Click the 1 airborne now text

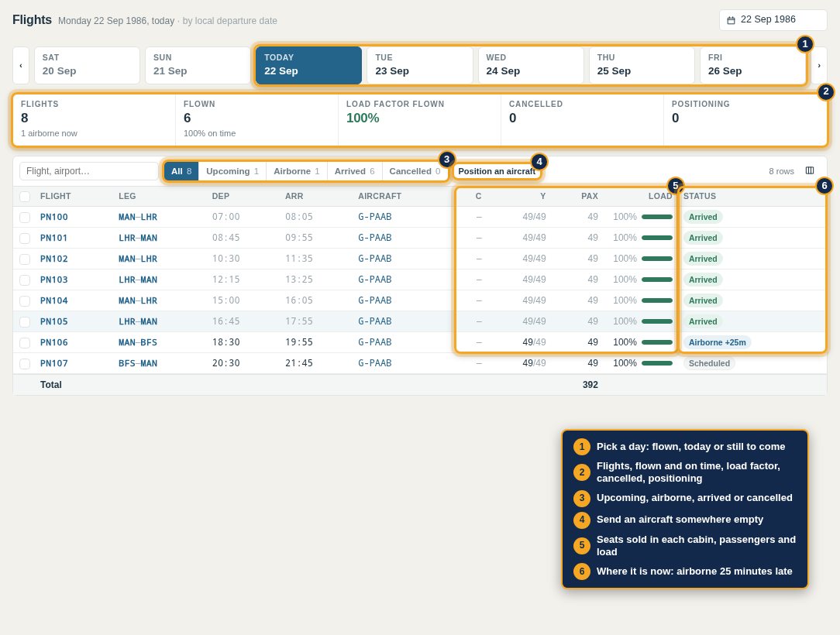tap(49, 133)
